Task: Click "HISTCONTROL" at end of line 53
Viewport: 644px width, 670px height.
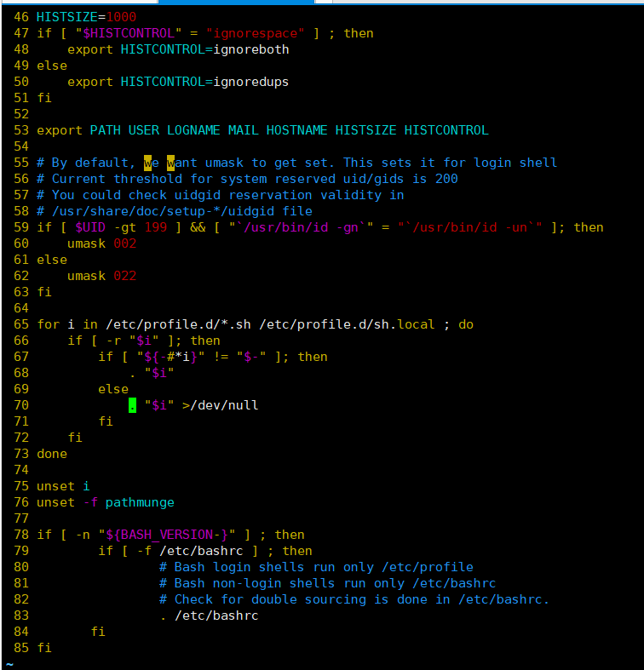Action: click(446, 130)
